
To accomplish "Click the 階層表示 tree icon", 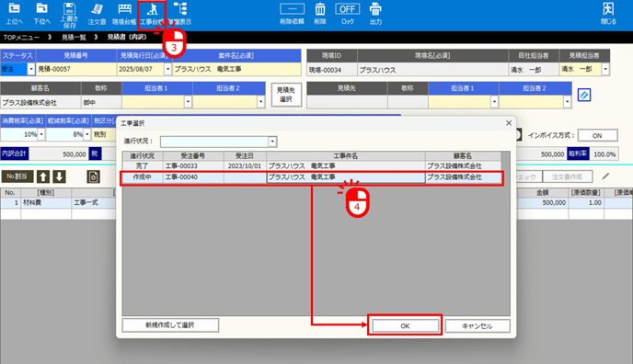I will (180, 8).
